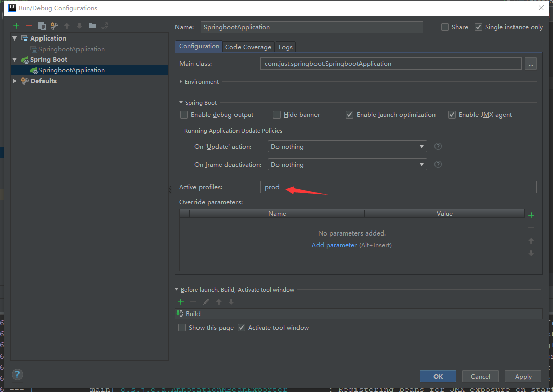This screenshot has height=392, width=553.
Task: Edit the before launch task pencil
Action: pos(206,302)
